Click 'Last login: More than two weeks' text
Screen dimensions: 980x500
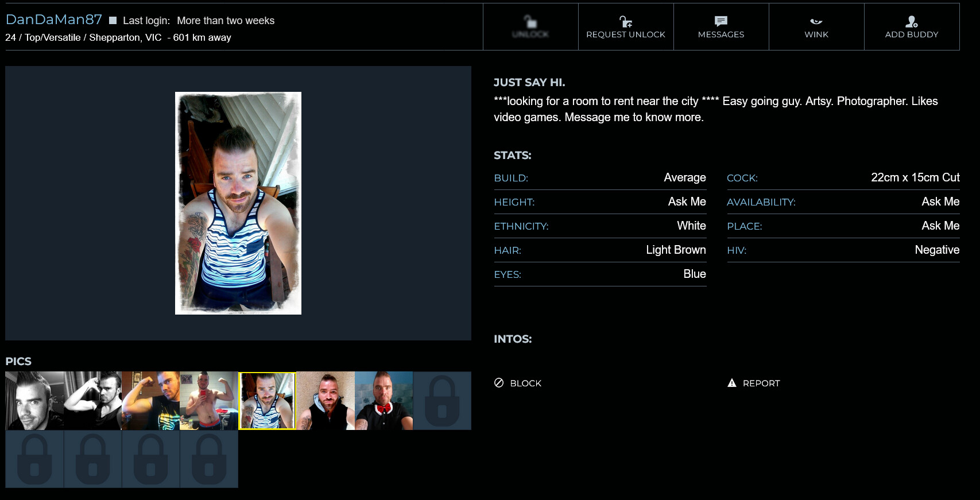[x=199, y=21]
